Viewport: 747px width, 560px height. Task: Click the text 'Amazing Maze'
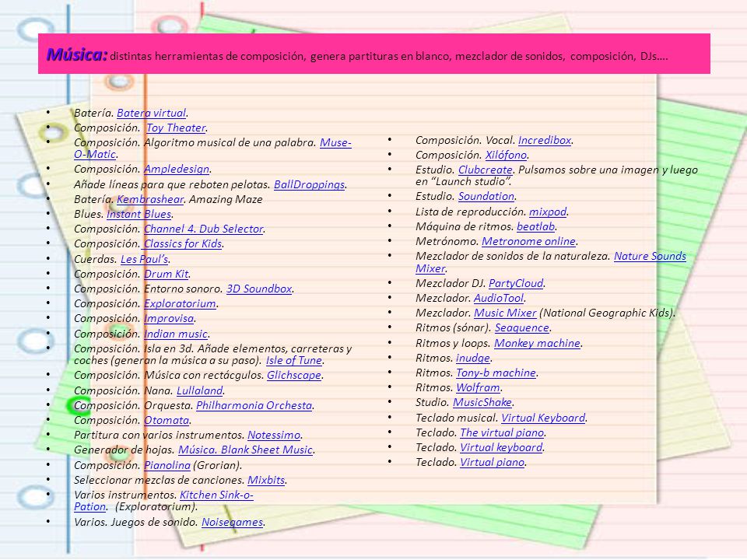[226, 199]
